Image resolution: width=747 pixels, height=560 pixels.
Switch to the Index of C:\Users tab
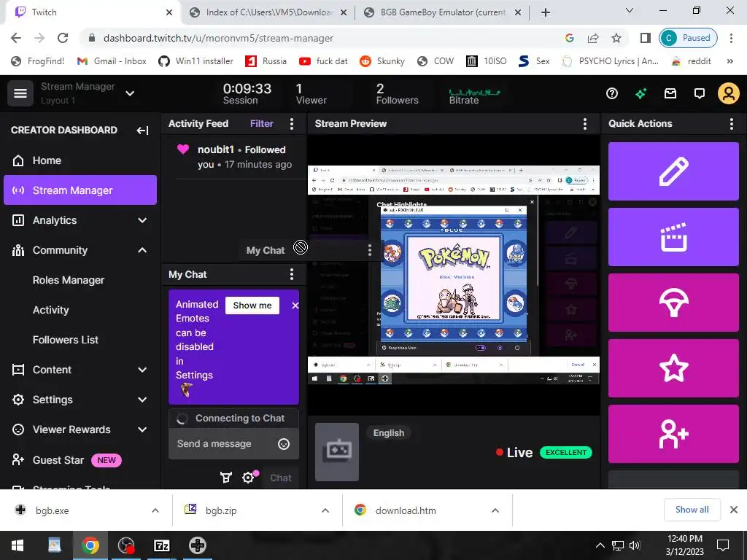coord(268,12)
